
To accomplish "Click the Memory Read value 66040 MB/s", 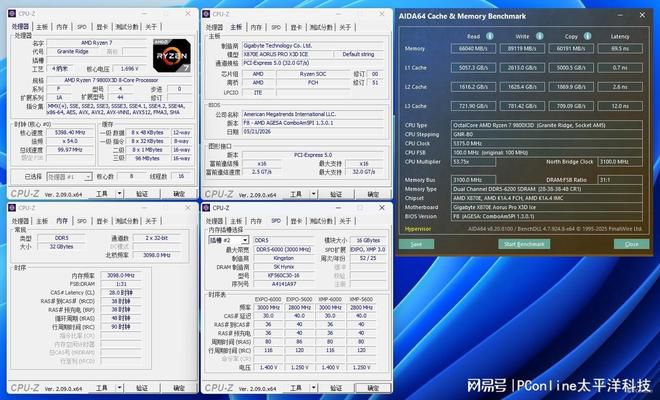I will [x=473, y=48].
